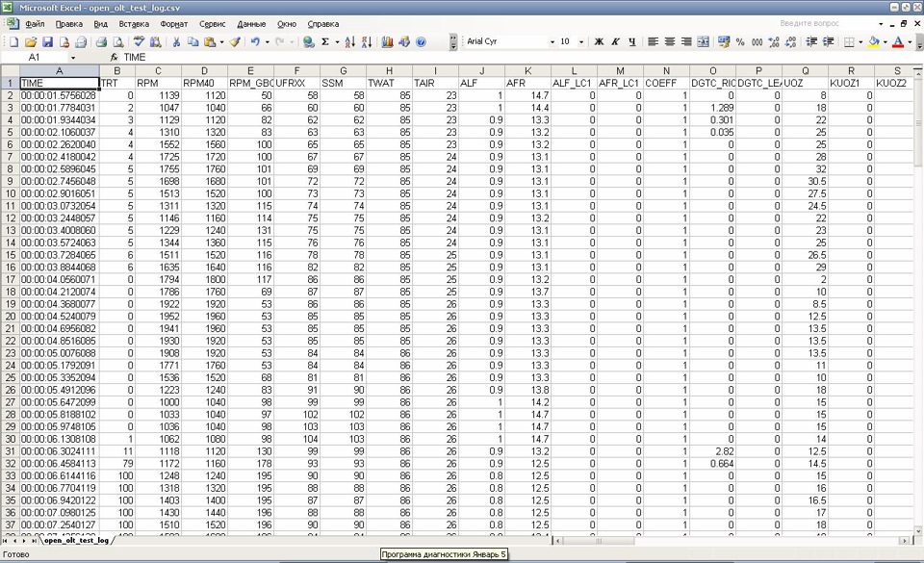Align the cell text right
This screenshot has width=924, height=563.
tap(686, 41)
